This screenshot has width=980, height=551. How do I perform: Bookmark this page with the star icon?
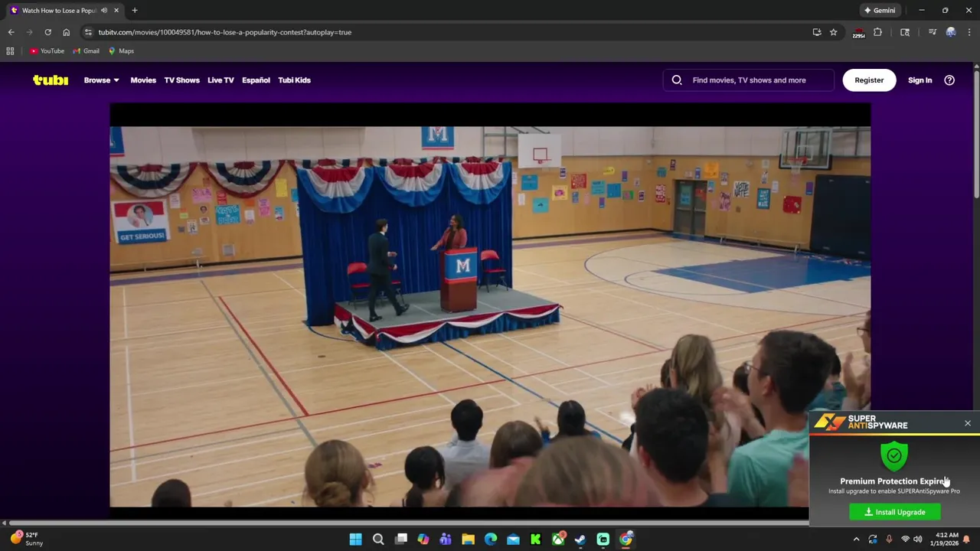(x=834, y=32)
